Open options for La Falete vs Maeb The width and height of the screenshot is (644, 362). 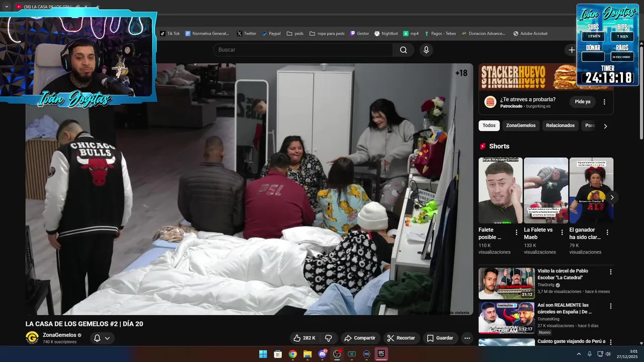tap(561, 232)
